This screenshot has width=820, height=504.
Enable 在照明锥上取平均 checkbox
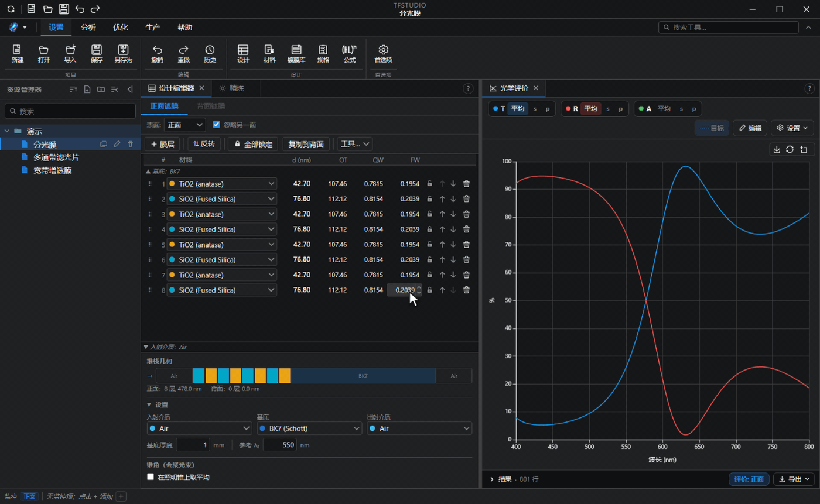tap(151, 477)
